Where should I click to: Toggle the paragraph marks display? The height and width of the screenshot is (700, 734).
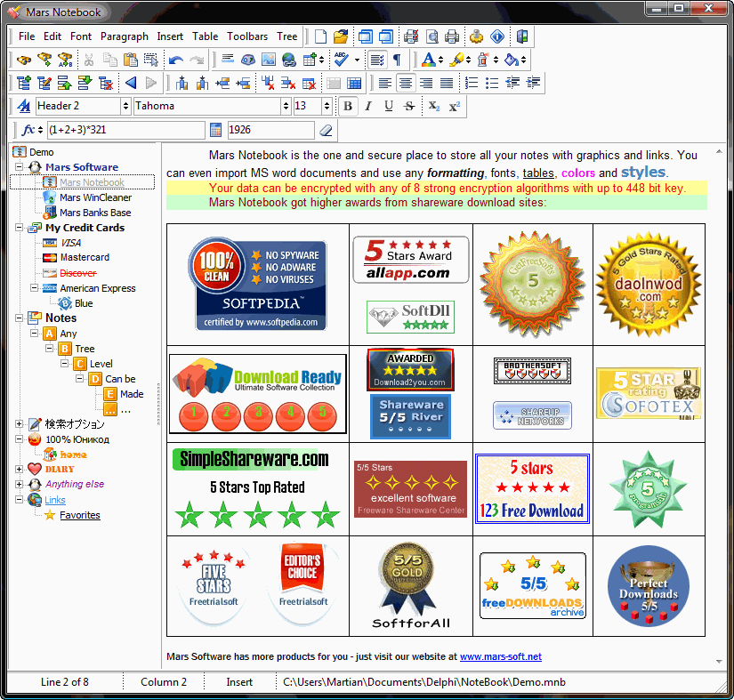pos(398,59)
